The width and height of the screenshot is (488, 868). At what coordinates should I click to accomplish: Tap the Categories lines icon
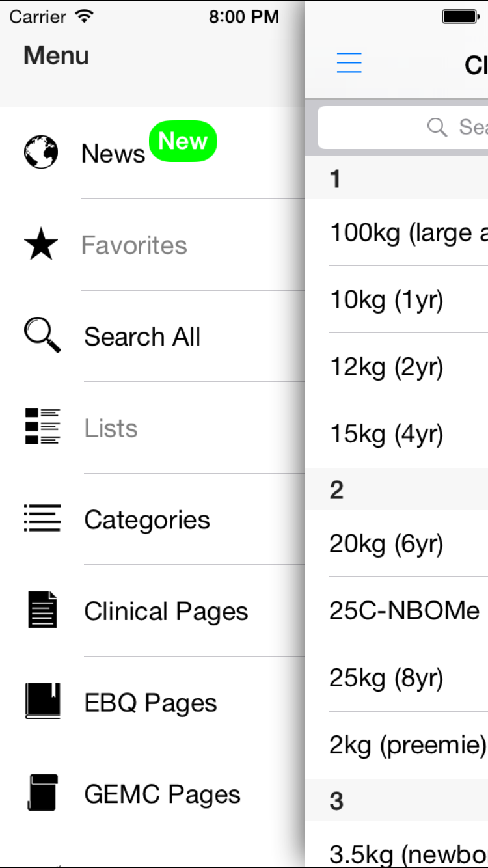pyautogui.click(x=42, y=519)
